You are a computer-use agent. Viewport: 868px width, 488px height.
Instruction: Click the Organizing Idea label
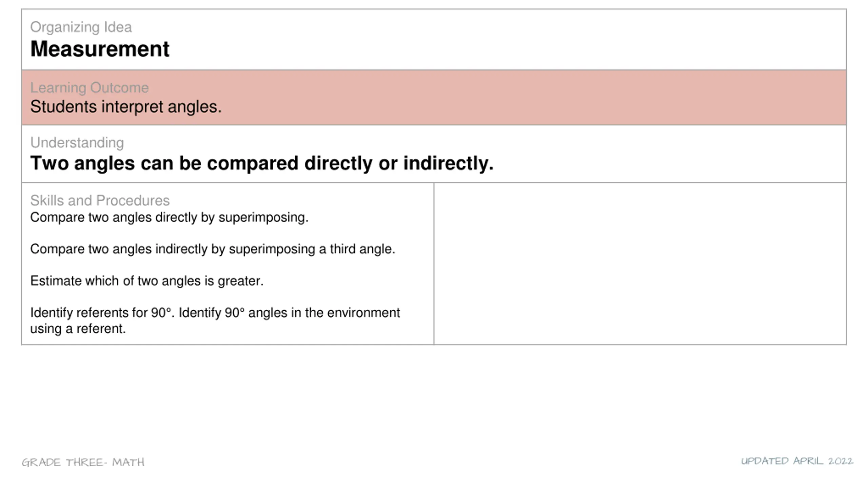(81, 27)
